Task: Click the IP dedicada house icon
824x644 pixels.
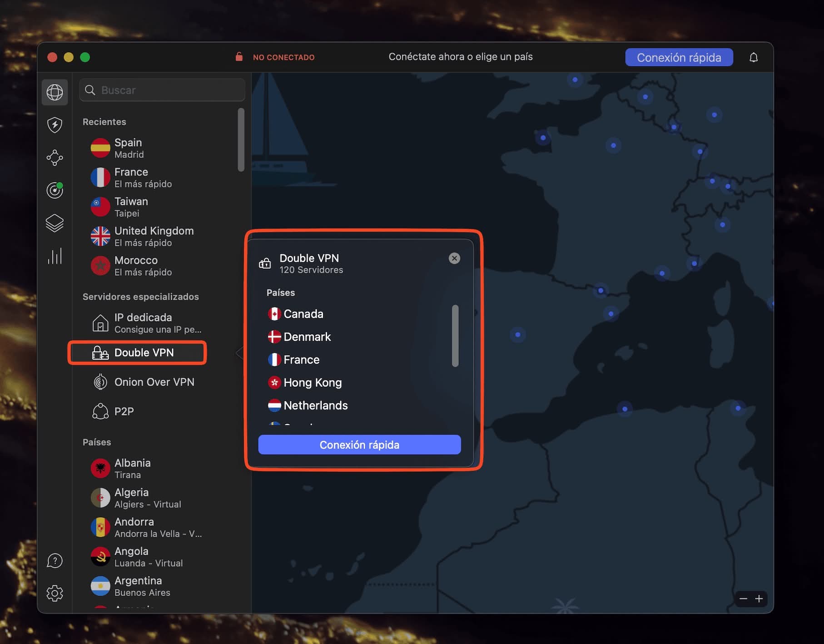Action: [x=100, y=323]
